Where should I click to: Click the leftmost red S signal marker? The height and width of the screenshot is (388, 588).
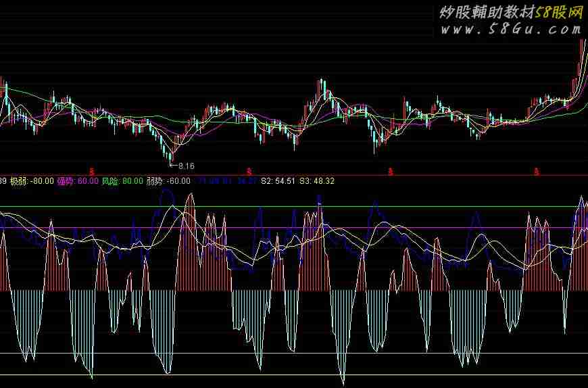point(92,171)
